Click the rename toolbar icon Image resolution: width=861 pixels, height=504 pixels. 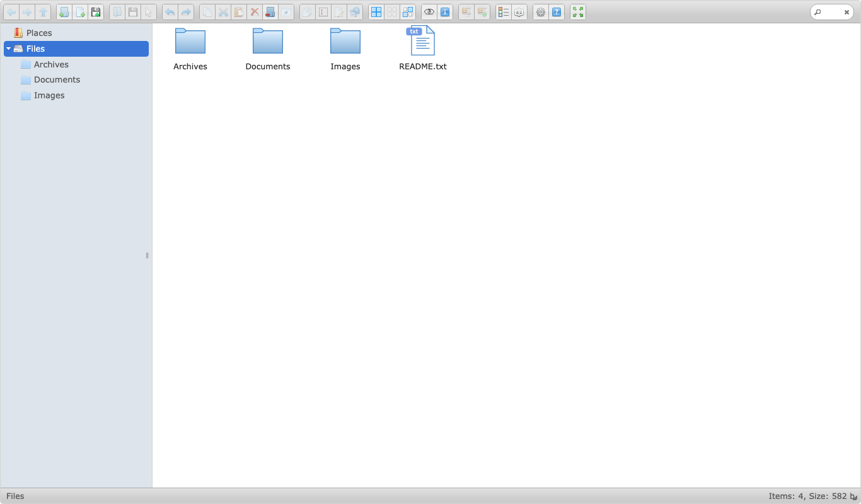[x=323, y=12]
